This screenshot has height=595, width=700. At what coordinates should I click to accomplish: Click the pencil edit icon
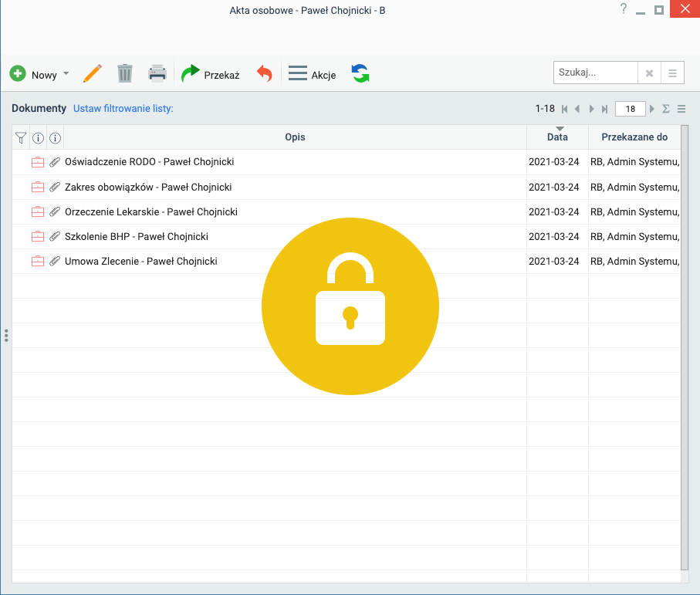tap(93, 73)
